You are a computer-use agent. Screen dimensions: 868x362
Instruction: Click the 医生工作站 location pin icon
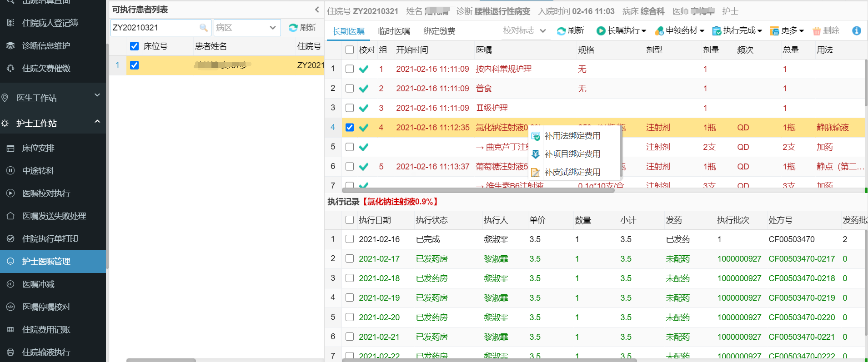coord(5,98)
